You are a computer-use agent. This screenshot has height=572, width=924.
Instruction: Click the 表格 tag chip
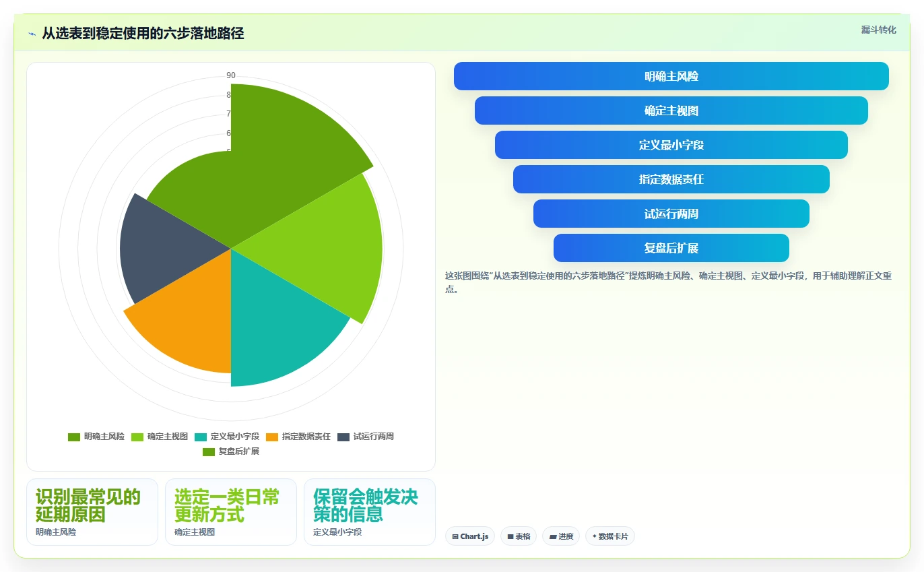pos(519,536)
